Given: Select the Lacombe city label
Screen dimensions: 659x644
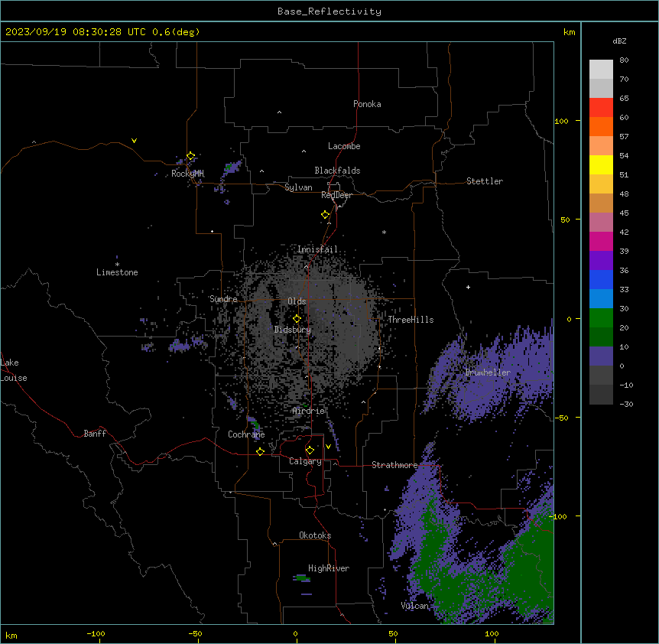Looking at the screenshot, I should [x=344, y=146].
